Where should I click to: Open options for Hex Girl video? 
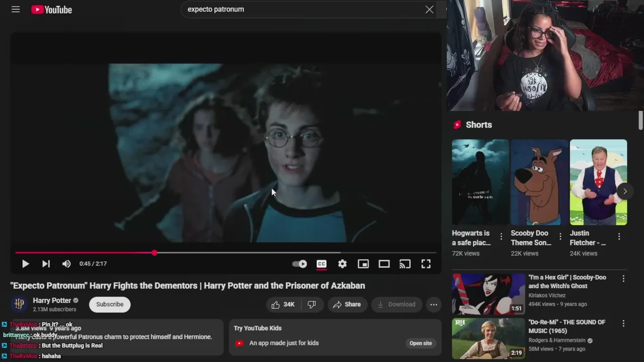coord(623,279)
